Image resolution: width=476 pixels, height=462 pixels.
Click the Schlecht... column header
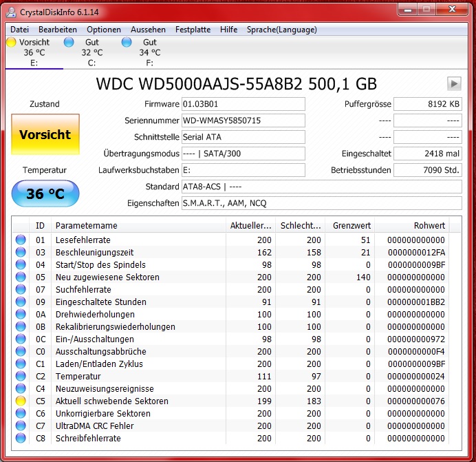[300, 226]
